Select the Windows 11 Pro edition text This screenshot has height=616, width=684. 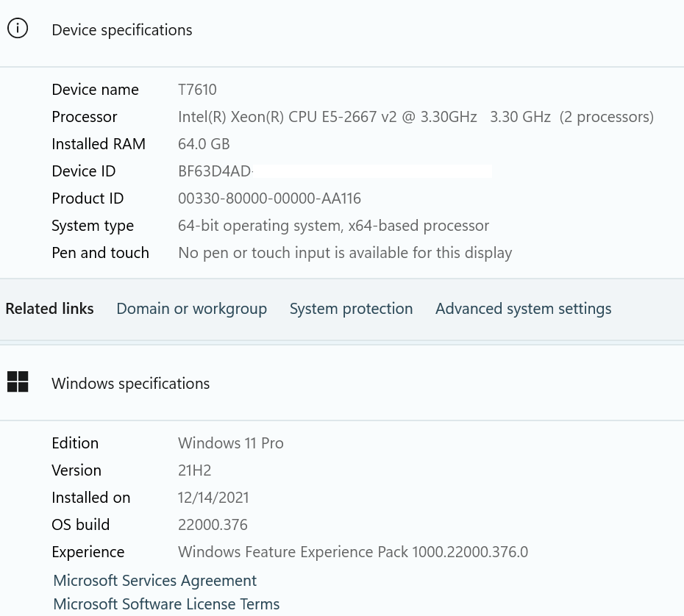230,443
